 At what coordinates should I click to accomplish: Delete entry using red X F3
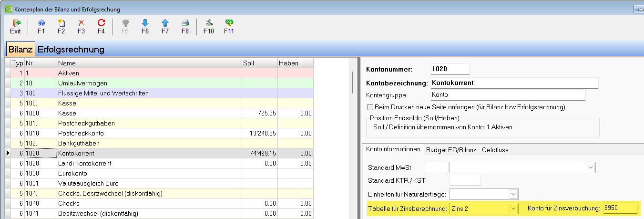81,23
